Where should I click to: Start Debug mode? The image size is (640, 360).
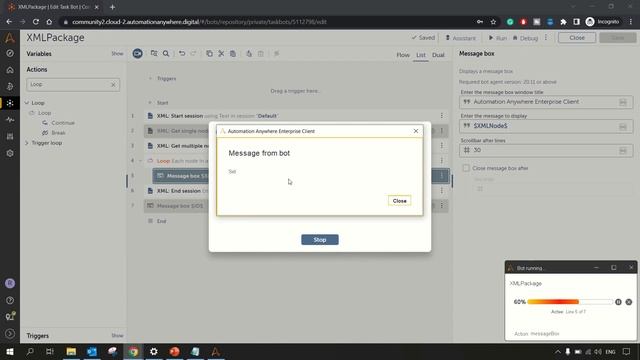tap(525, 38)
